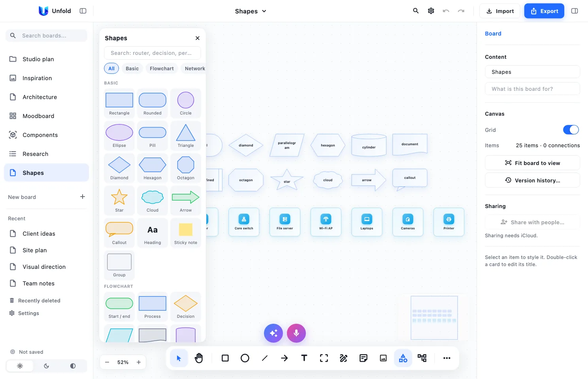Activate the hand pan tool

point(199,358)
